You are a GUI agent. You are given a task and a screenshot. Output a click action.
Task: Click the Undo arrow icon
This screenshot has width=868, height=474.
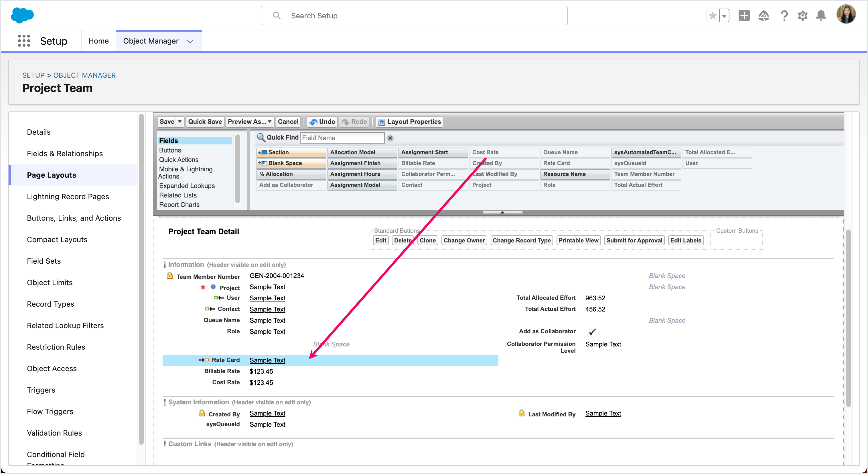pos(313,122)
